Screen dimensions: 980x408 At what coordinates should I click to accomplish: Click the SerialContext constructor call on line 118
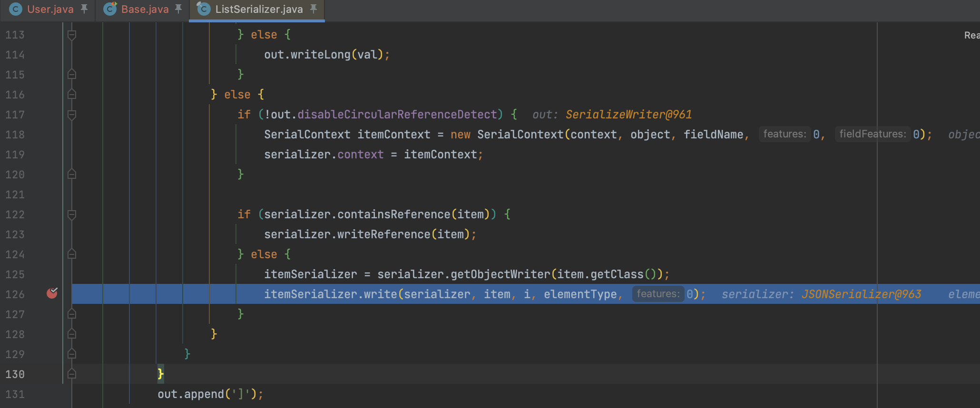tap(520, 135)
